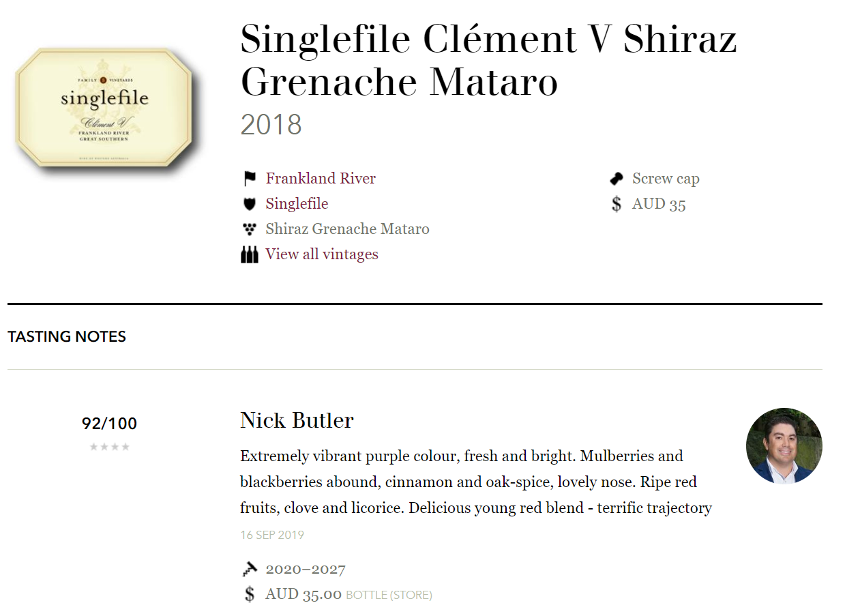Open the Frankland River region link

pyautogui.click(x=321, y=179)
